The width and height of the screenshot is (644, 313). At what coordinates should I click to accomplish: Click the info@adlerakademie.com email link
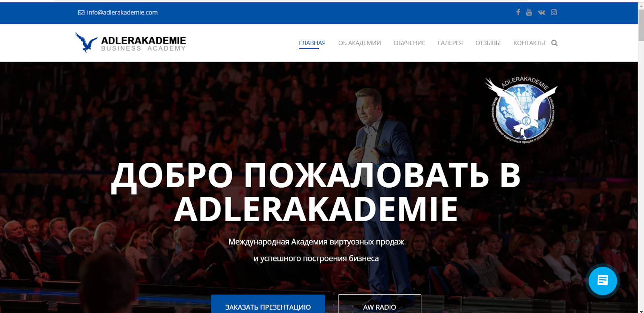coord(122,12)
